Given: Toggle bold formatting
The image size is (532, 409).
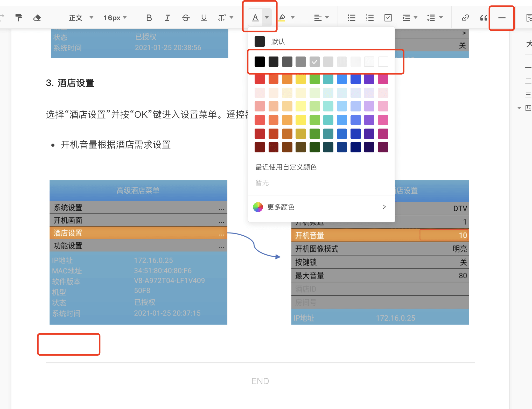Looking at the screenshot, I should click(x=149, y=18).
